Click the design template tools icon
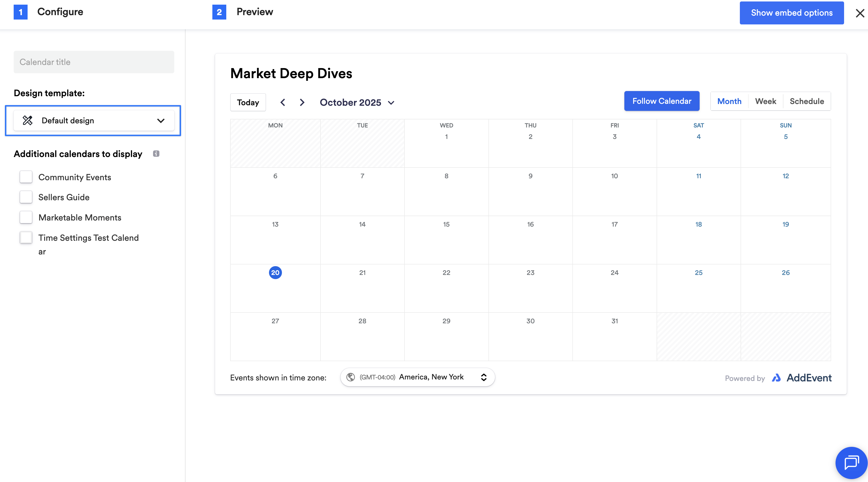868x482 pixels. click(28, 120)
